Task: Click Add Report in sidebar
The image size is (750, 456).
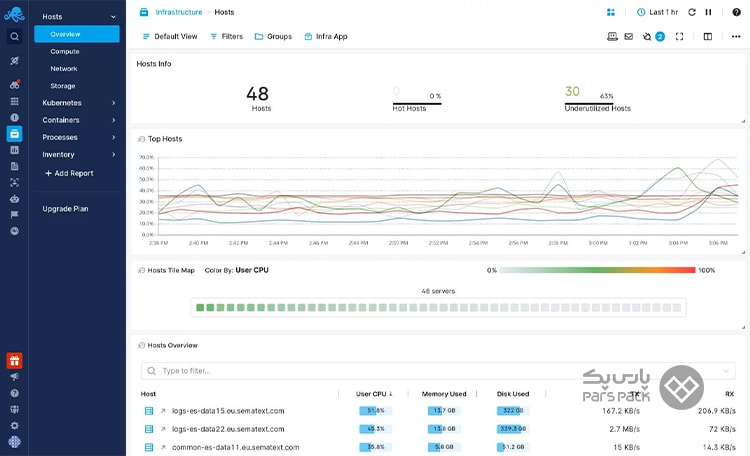Action: coord(69,173)
